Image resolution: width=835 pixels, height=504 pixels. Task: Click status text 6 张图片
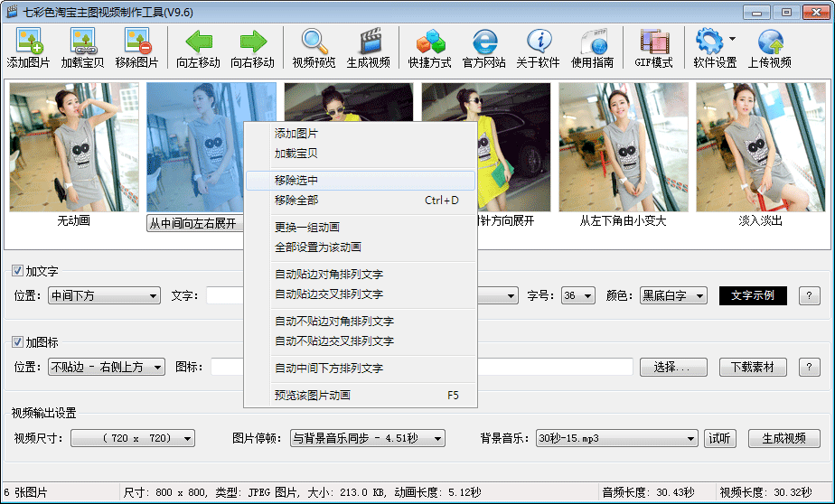[x=25, y=492]
